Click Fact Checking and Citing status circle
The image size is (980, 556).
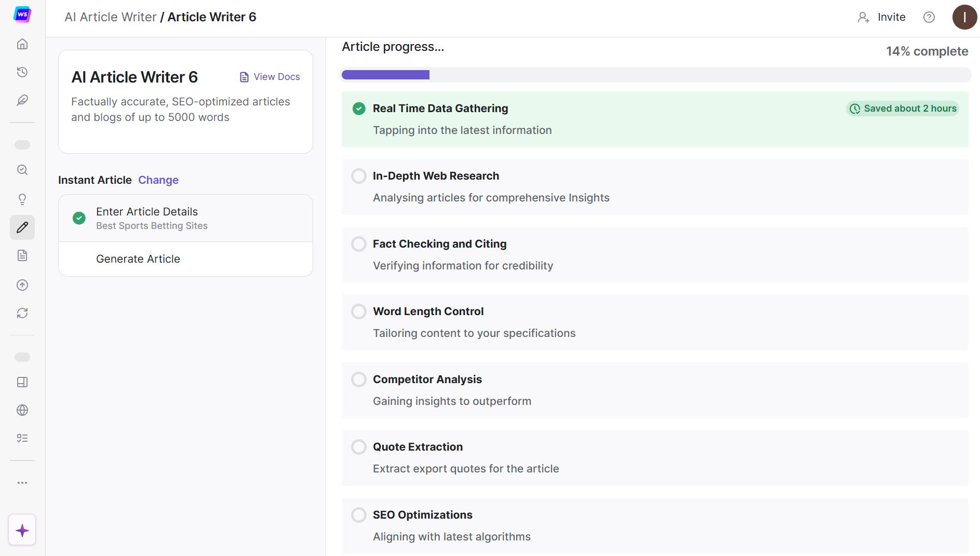(359, 244)
